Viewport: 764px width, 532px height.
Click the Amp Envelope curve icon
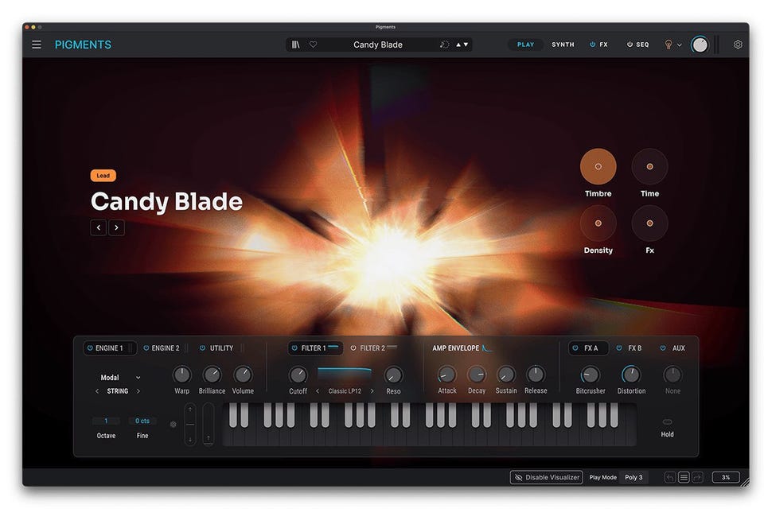pyautogui.click(x=487, y=348)
